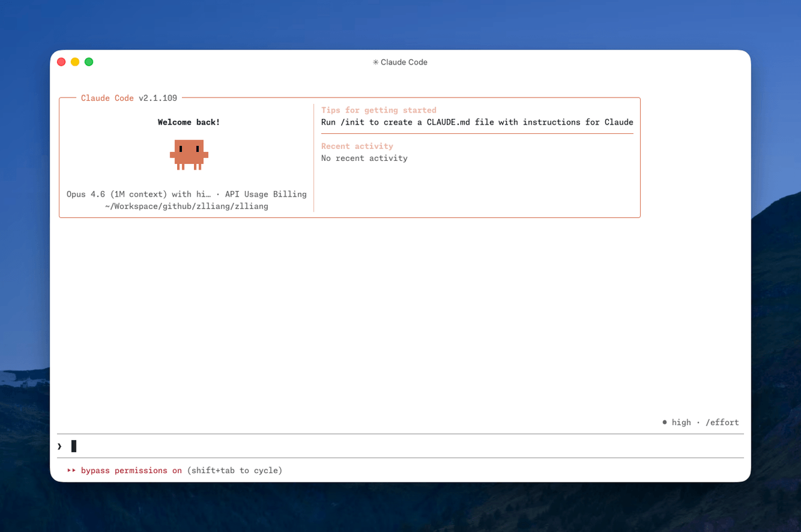The height and width of the screenshot is (532, 801).
Task: Click the bypass permissions double-arrow icon
Action: click(71, 471)
